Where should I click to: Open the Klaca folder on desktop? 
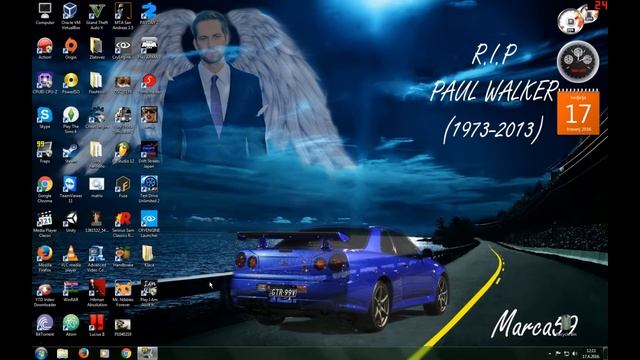pos(148,256)
